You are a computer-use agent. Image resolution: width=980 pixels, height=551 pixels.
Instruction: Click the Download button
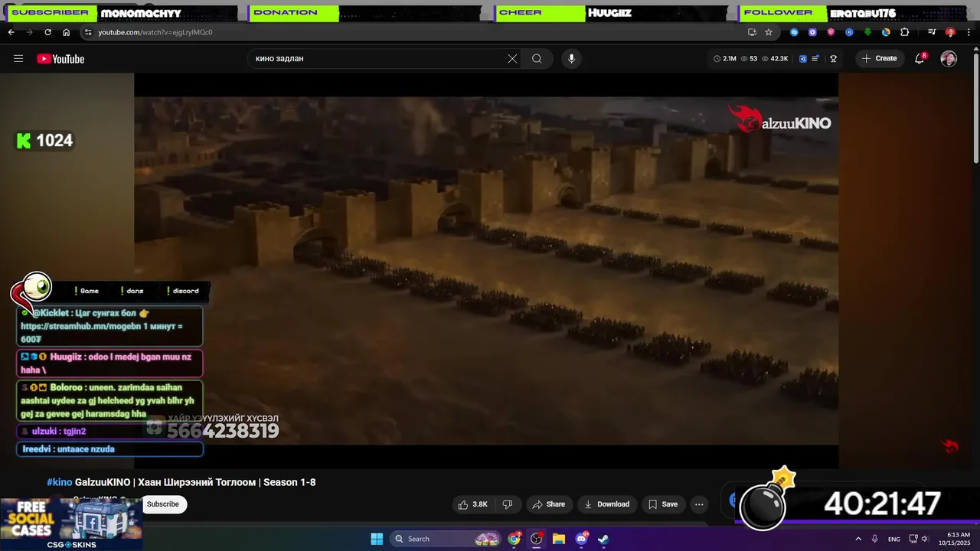606,504
